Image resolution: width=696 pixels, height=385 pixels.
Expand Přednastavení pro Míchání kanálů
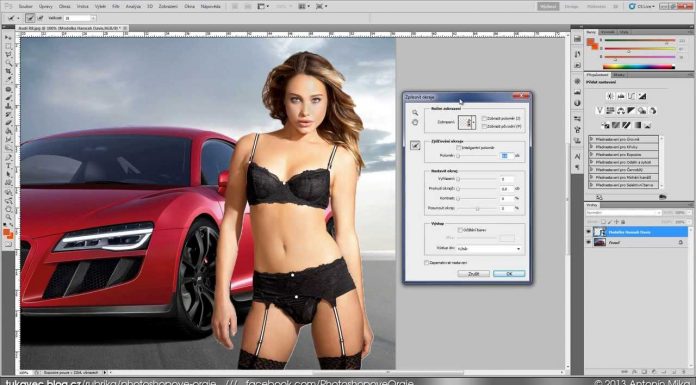click(592, 177)
